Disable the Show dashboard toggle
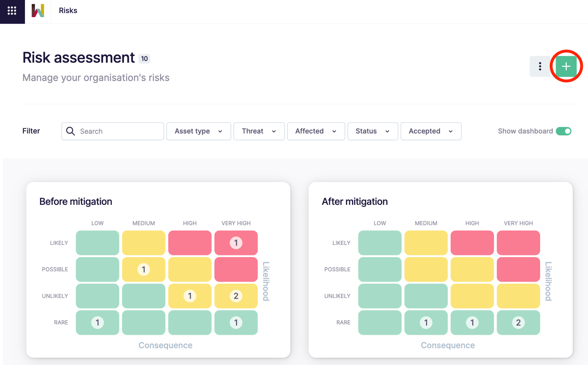This screenshot has width=588, height=365. pos(564,131)
